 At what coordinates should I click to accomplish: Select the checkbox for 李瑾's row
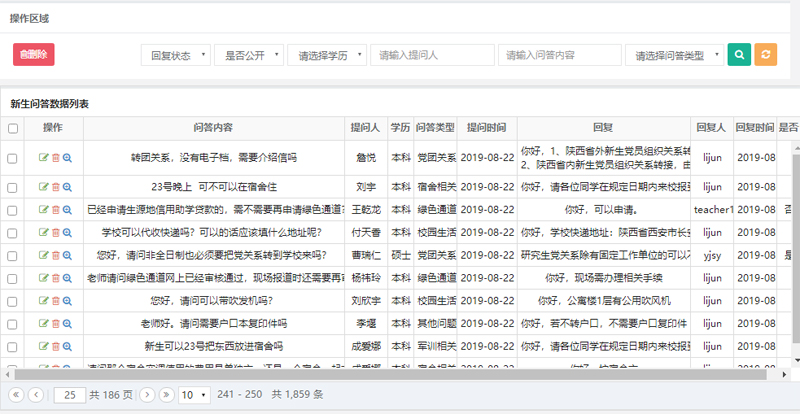point(13,323)
